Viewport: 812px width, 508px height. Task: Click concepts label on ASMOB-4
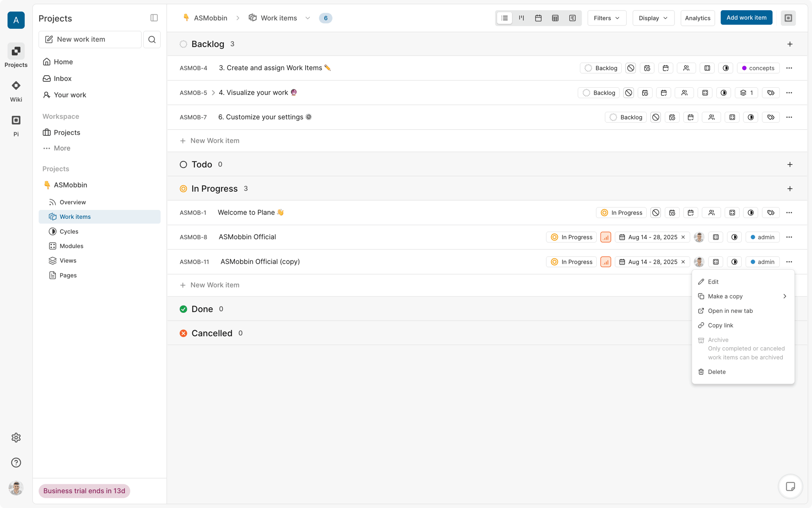(x=758, y=68)
